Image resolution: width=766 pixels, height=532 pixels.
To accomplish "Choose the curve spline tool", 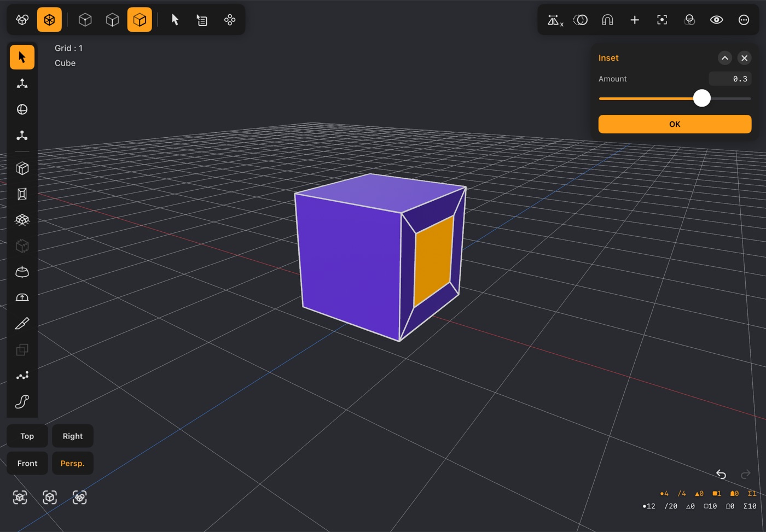I will 22,402.
